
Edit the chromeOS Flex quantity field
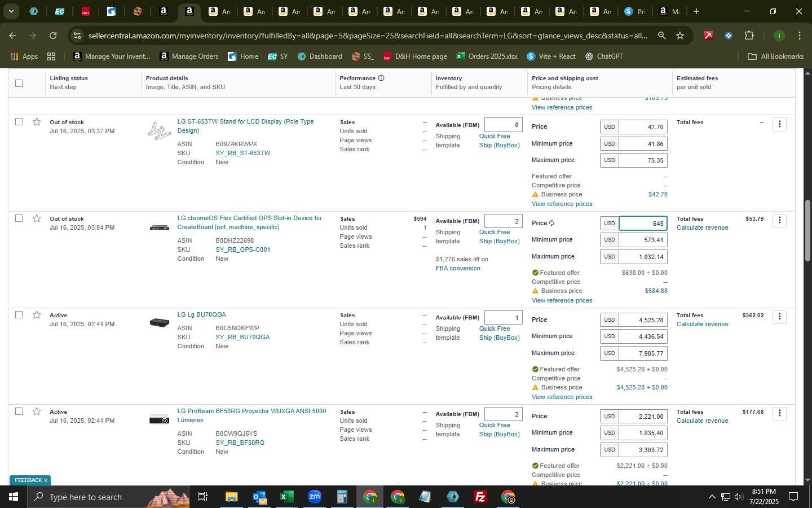tap(503, 221)
